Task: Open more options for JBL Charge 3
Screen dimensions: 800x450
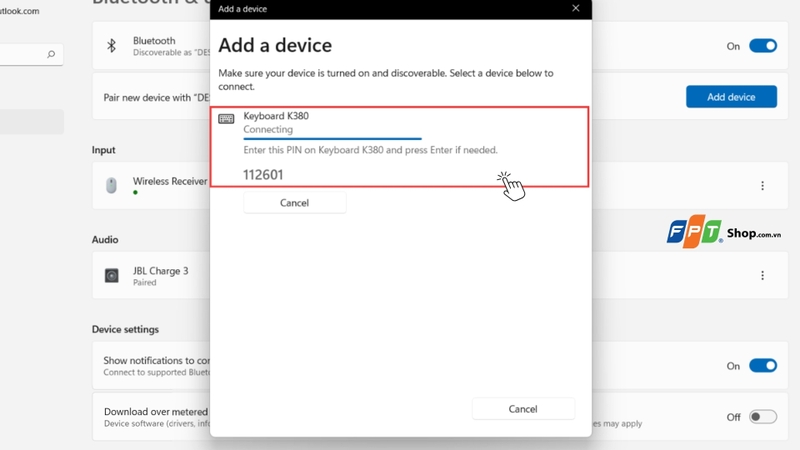Action: click(762, 276)
